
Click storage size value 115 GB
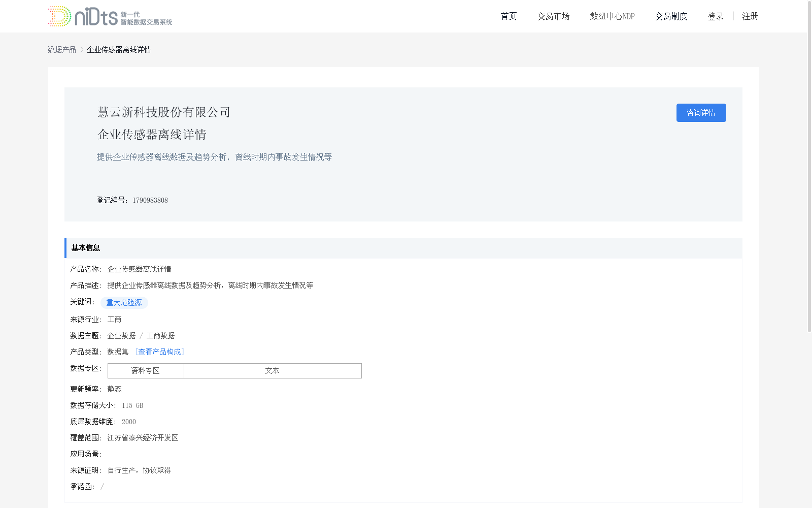point(132,405)
